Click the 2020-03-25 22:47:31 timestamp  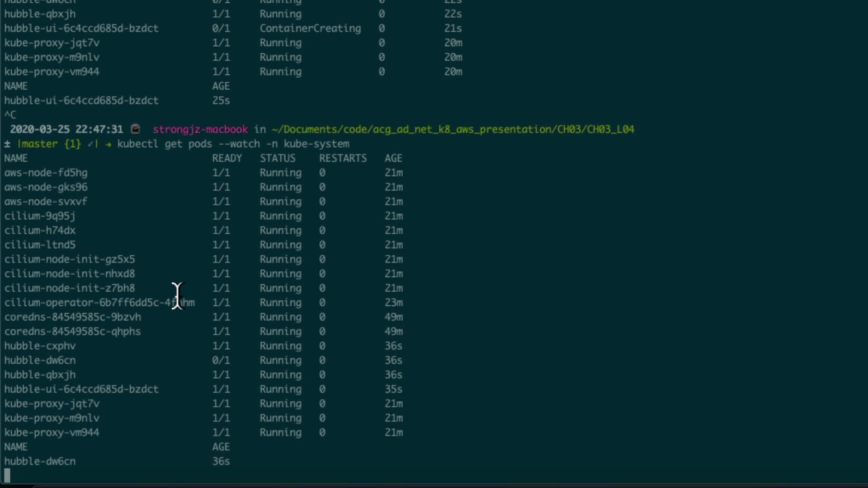click(x=66, y=129)
